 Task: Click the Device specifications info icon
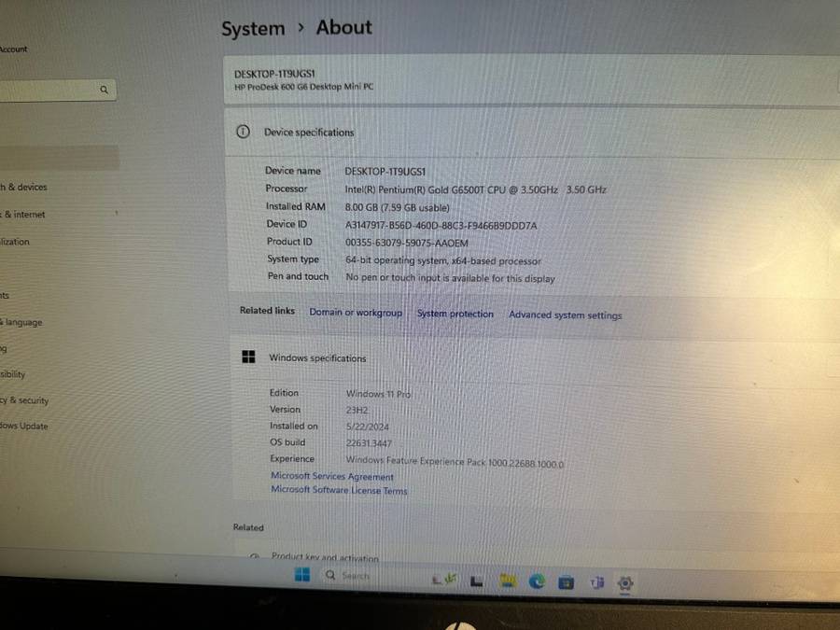[x=243, y=132]
